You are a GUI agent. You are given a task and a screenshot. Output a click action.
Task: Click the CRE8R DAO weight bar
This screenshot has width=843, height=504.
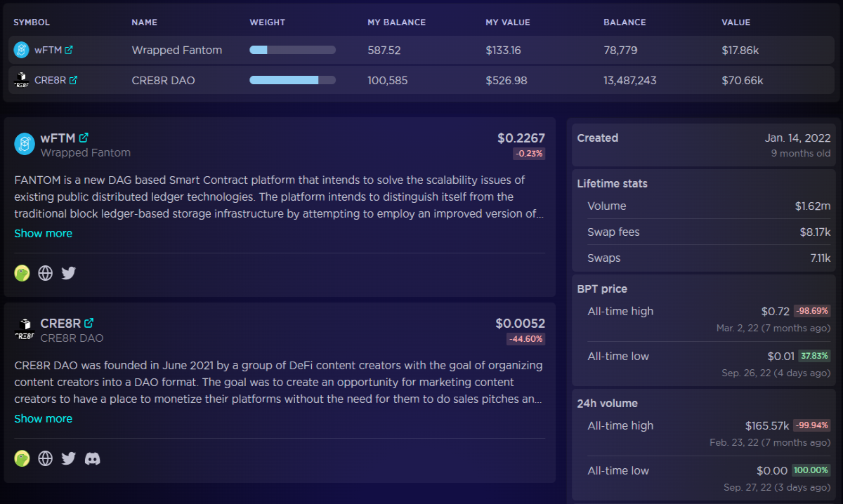(292, 80)
